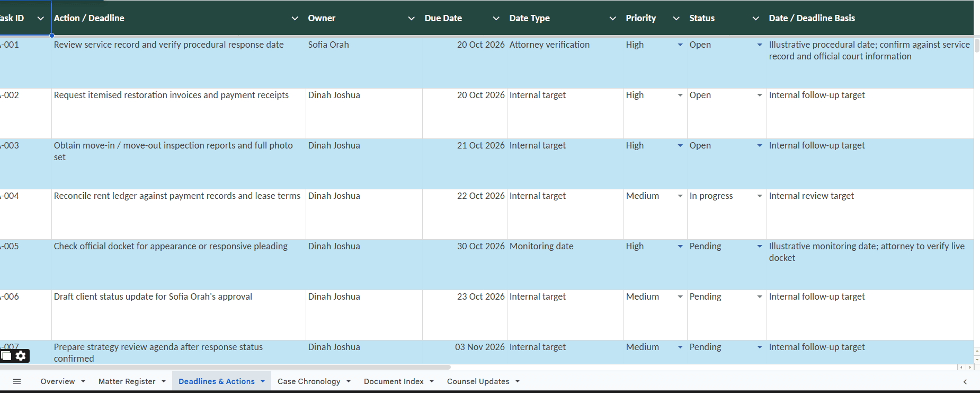This screenshot has height=393, width=980.
Task: Open Status dropdown for 'Request itemised restoration invoices' row
Action: point(760,95)
